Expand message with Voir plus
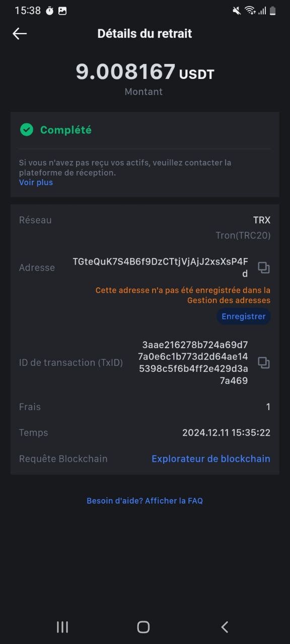290x644 pixels. [x=36, y=182]
